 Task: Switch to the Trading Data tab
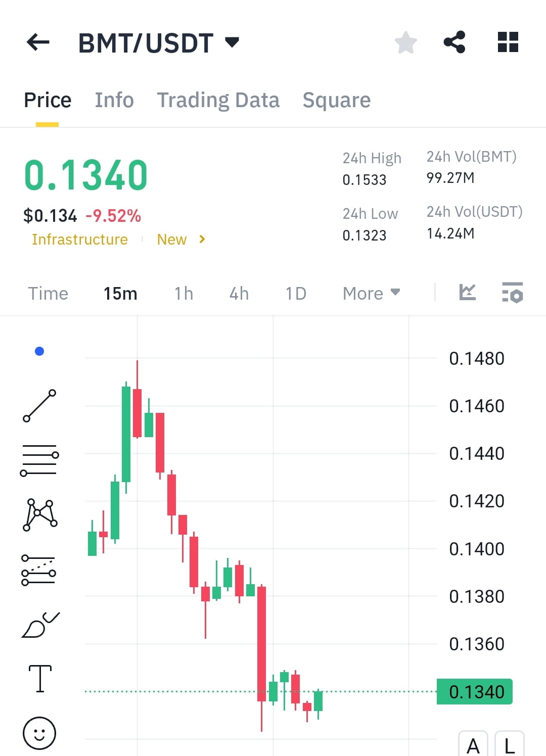tap(218, 100)
